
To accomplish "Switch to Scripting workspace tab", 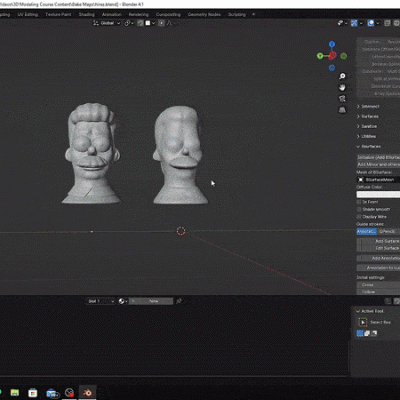I will 237,14.
